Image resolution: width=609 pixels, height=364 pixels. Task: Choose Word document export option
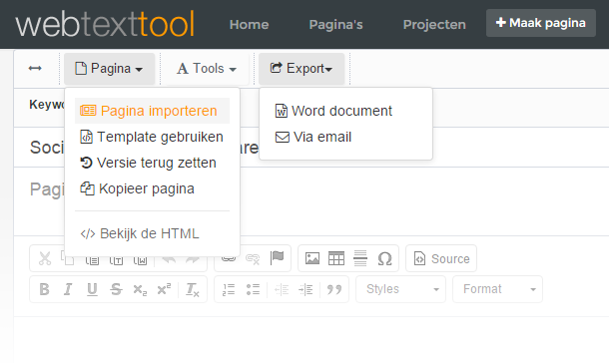point(333,111)
